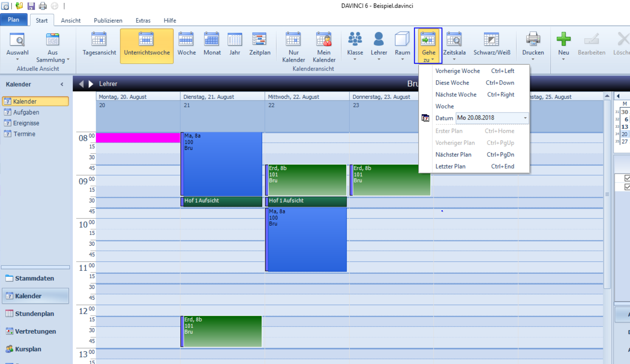
Task: Click the save icon in title bar
Action: [31, 6]
